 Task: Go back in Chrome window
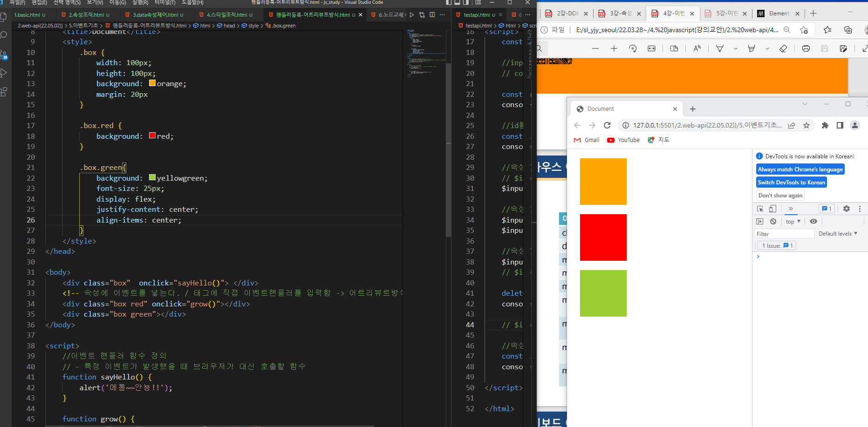577,125
